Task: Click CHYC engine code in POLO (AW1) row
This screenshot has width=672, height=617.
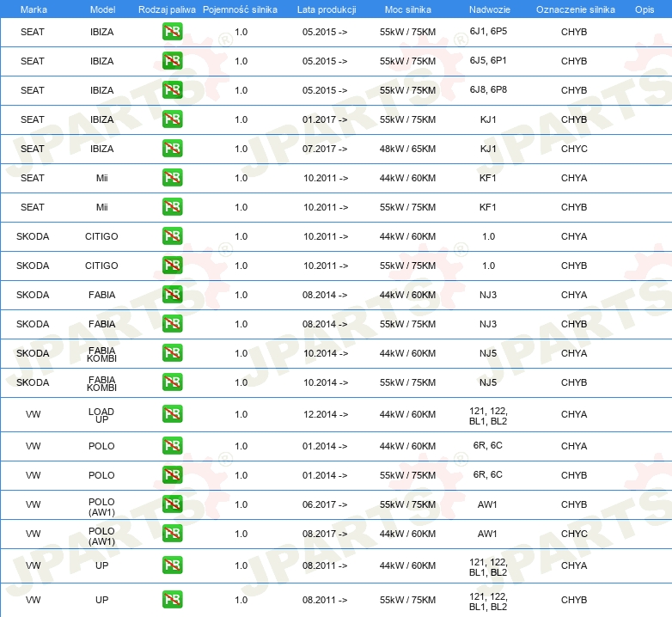Action: [x=574, y=534]
